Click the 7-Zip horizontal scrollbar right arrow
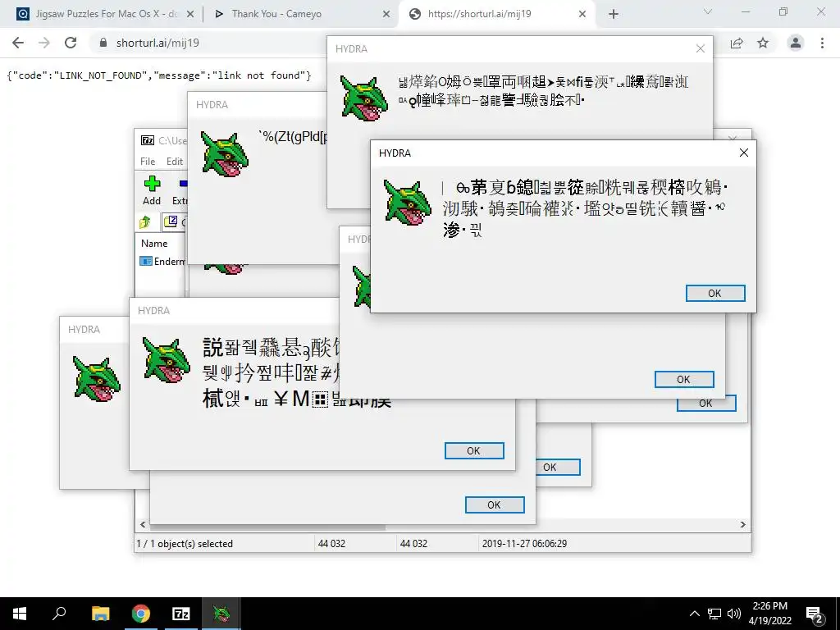The width and height of the screenshot is (840, 630). pos(743,524)
